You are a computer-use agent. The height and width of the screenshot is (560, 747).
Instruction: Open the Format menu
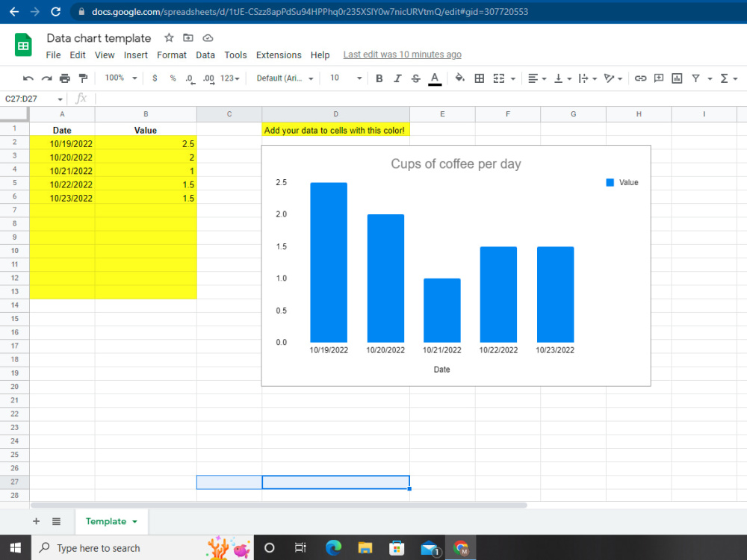pyautogui.click(x=172, y=55)
